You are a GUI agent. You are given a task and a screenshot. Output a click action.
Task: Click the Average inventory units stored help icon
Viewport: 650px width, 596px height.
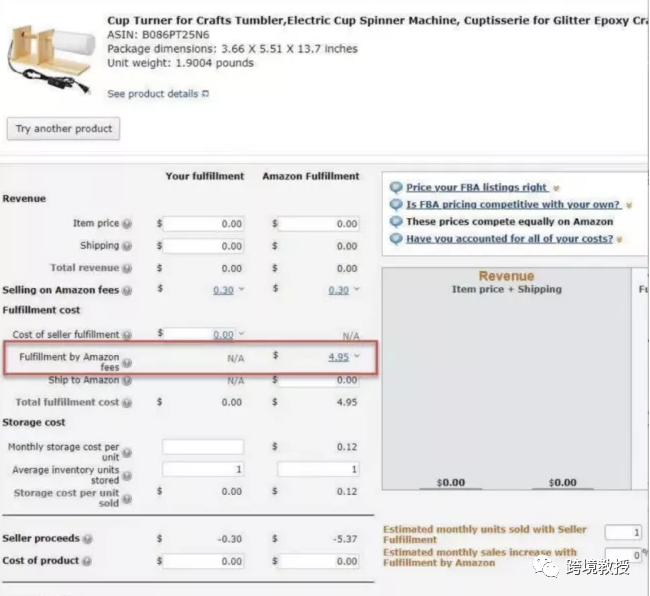(x=127, y=476)
